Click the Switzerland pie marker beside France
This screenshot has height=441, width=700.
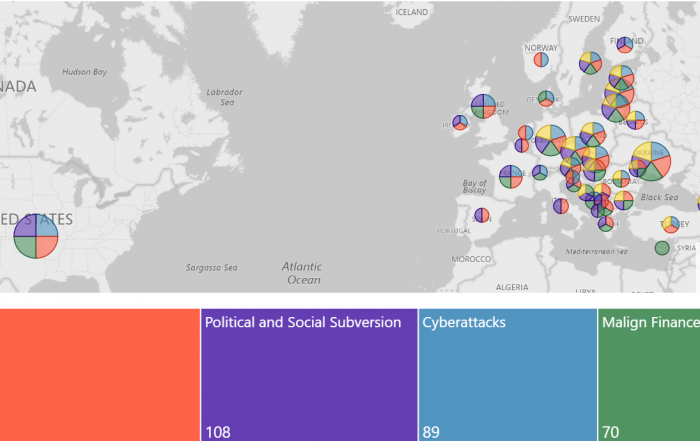540,173
